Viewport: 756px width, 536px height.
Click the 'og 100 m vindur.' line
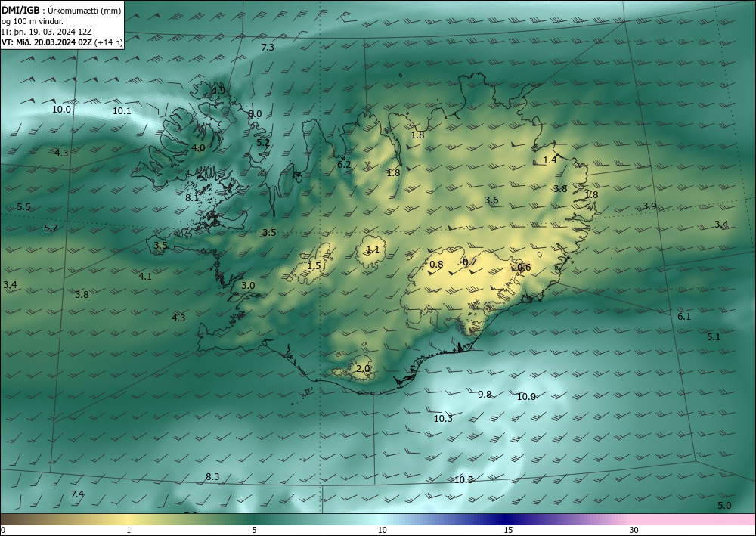(33, 21)
